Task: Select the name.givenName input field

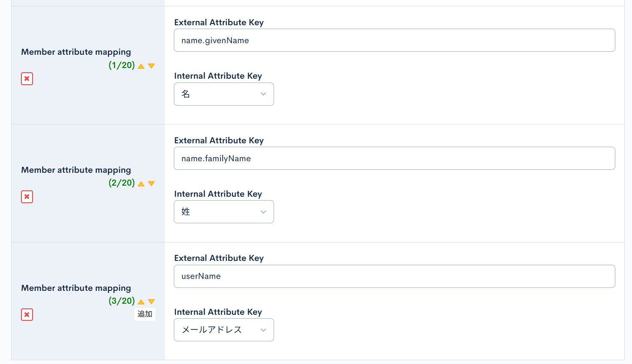Action: [x=394, y=40]
